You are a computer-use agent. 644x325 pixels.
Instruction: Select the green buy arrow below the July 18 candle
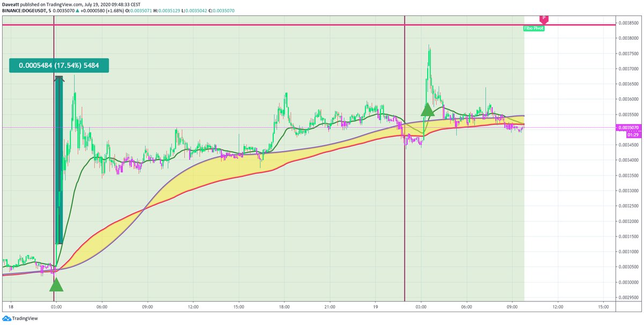tap(56, 286)
